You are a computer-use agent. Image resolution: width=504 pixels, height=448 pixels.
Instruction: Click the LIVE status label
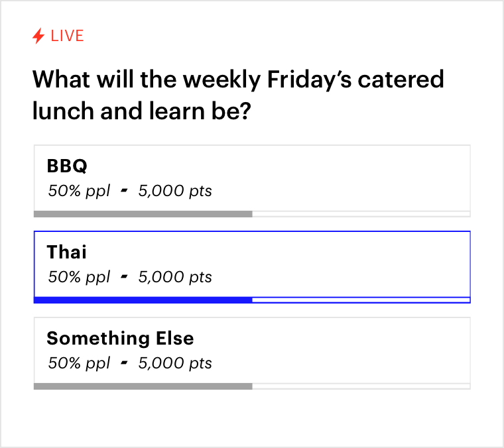click(x=67, y=36)
